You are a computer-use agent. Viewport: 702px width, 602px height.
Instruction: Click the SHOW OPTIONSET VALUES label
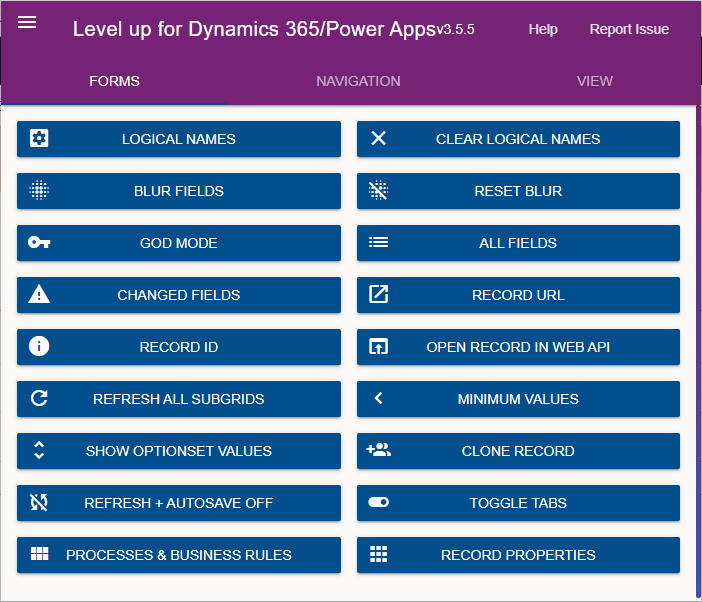click(179, 451)
